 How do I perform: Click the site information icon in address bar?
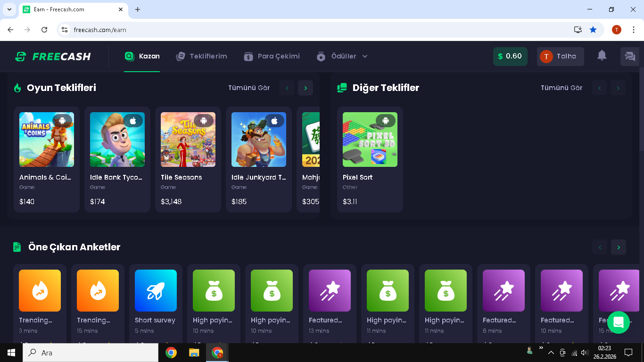65,30
